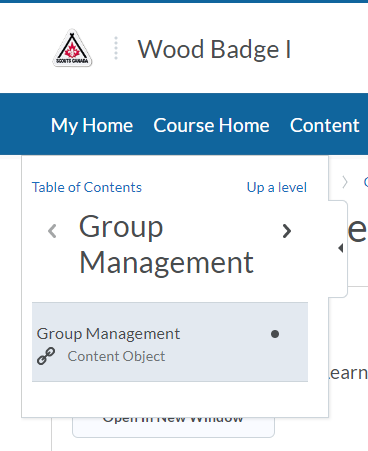Click the dotted separator beside the logo

pyautogui.click(x=116, y=48)
